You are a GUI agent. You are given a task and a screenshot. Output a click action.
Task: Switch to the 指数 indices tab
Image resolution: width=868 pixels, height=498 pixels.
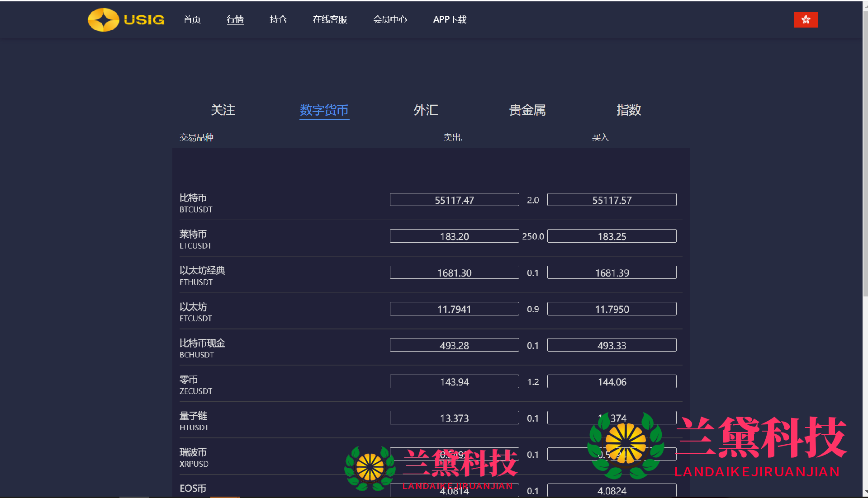628,110
